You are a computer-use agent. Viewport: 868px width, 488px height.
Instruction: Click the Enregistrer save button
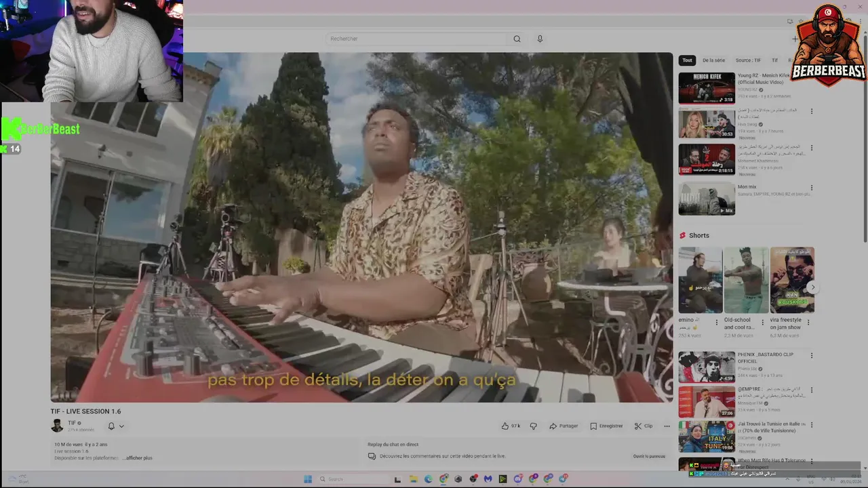click(606, 426)
